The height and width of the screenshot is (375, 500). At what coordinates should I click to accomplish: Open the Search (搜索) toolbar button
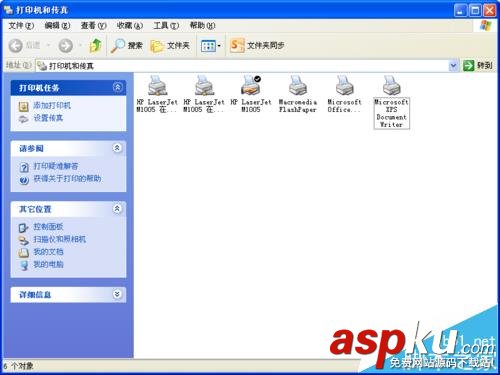[127, 46]
